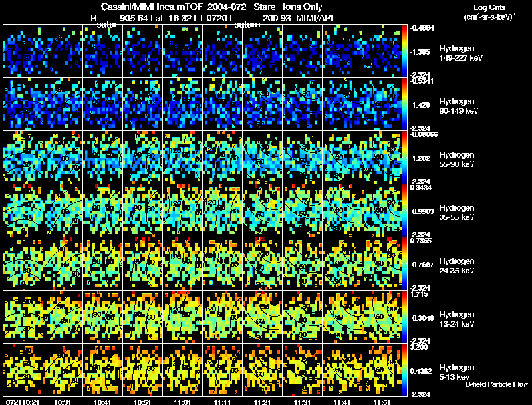Open the 35-55 keV panel at 11:21
This screenshot has width=532, height=405.
click(x=263, y=210)
